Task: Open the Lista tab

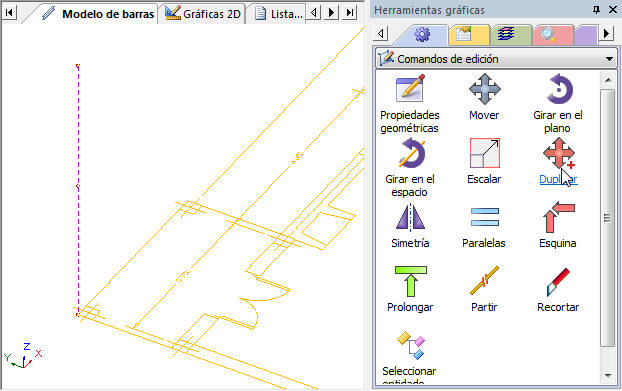Action: (x=279, y=14)
